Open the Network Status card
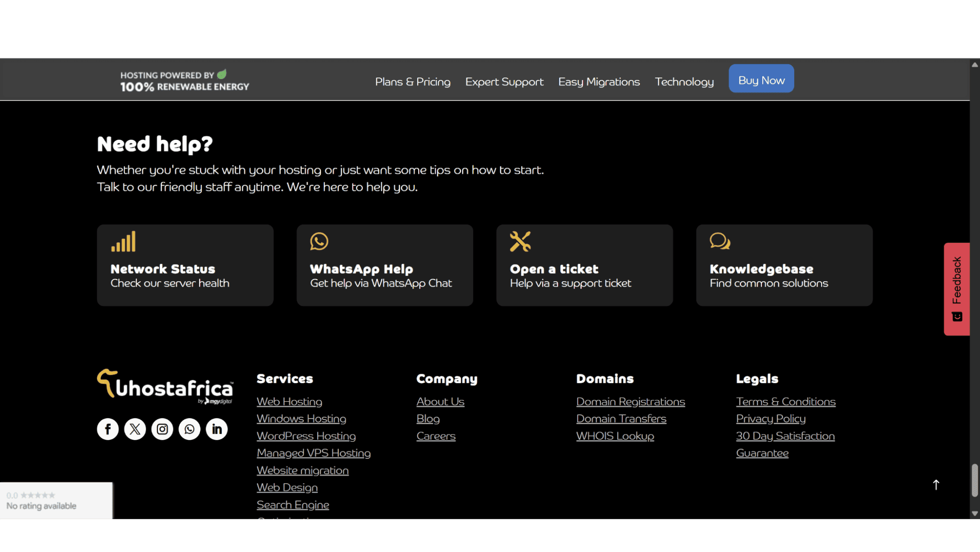980x552 pixels. pyautogui.click(x=185, y=265)
